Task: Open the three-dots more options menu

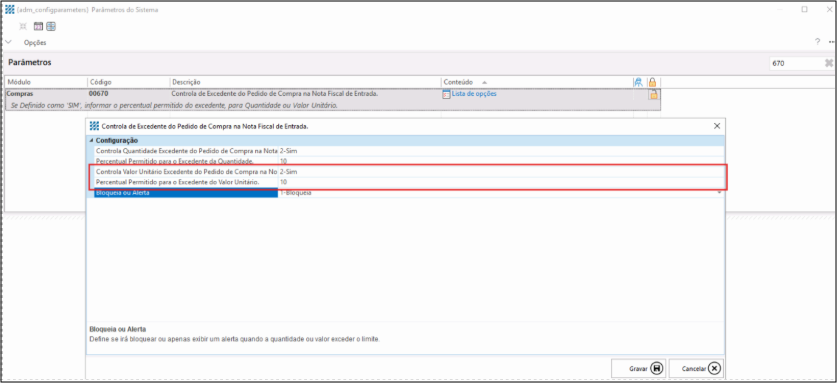Action: tap(833, 42)
